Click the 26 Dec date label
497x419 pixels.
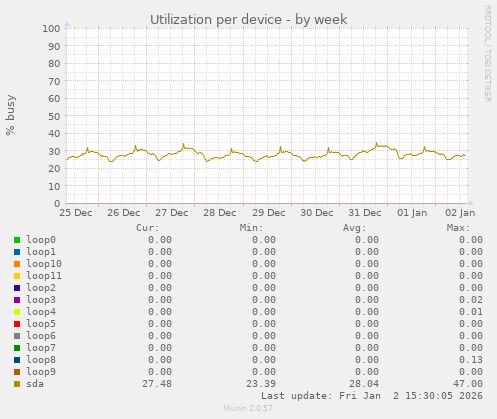[x=124, y=213]
